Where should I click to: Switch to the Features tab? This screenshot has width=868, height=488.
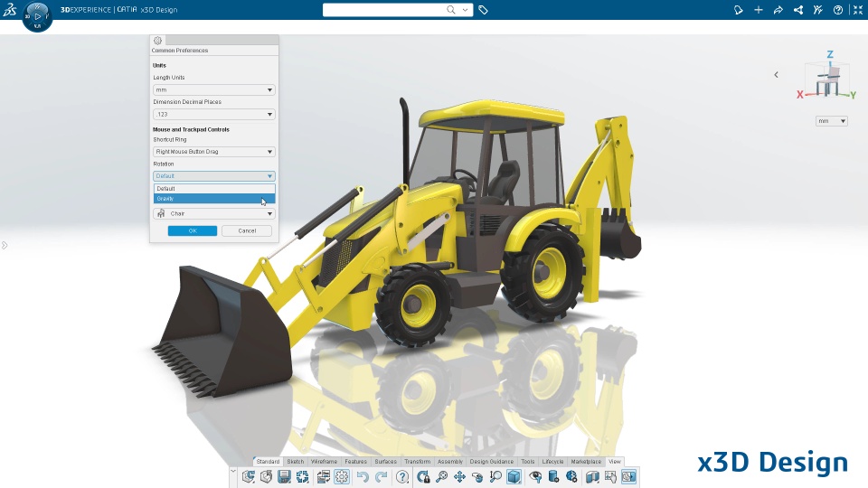356,462
